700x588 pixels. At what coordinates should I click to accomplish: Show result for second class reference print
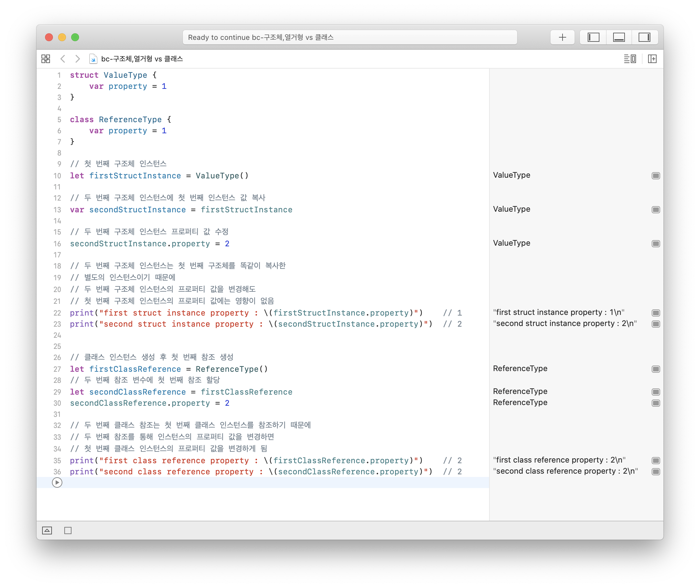(655, 472)
